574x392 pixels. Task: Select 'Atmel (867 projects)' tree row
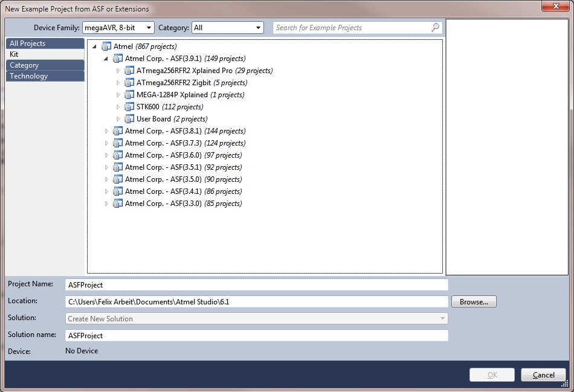[x=145, y=47]
